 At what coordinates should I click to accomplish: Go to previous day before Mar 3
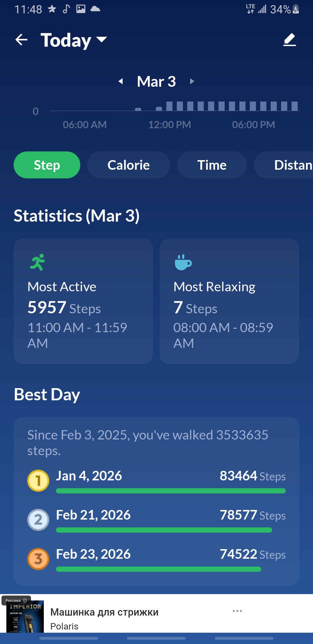click(121, 81)
